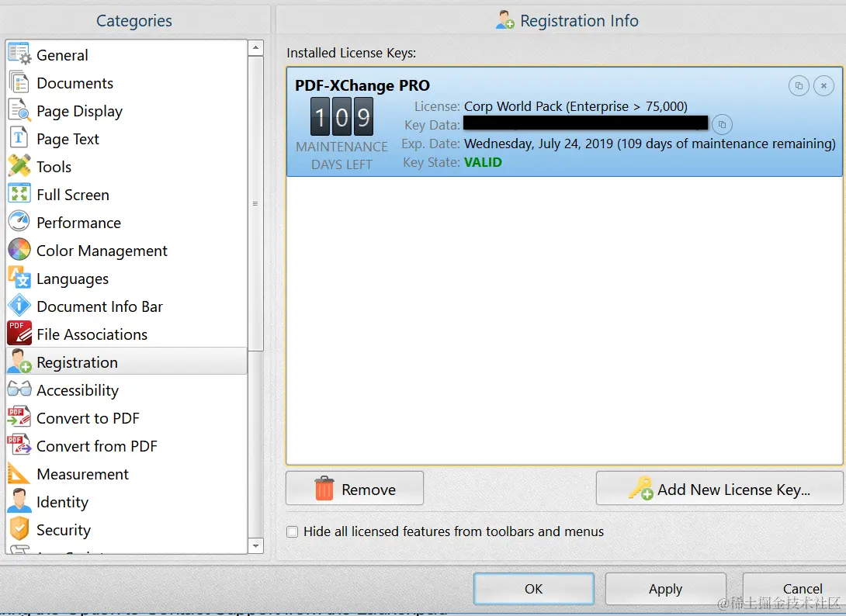This screenshot has width=846, height=616.
Task: Select the Registration category
Action: pyautogui.click(x=127, y=362)
